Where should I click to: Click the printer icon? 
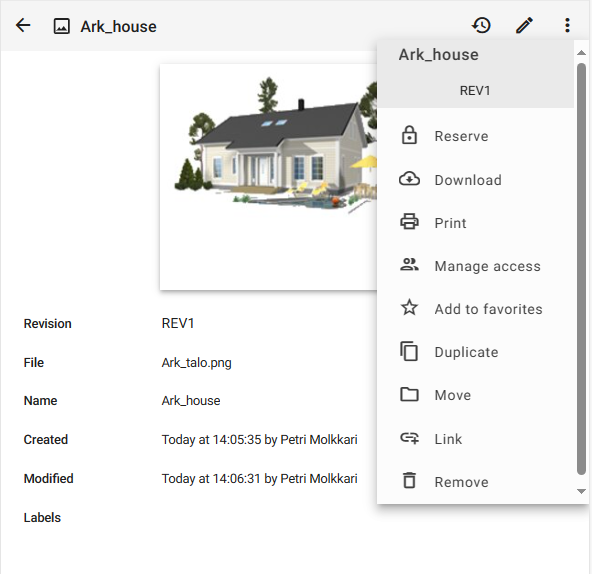coord(409,222)
